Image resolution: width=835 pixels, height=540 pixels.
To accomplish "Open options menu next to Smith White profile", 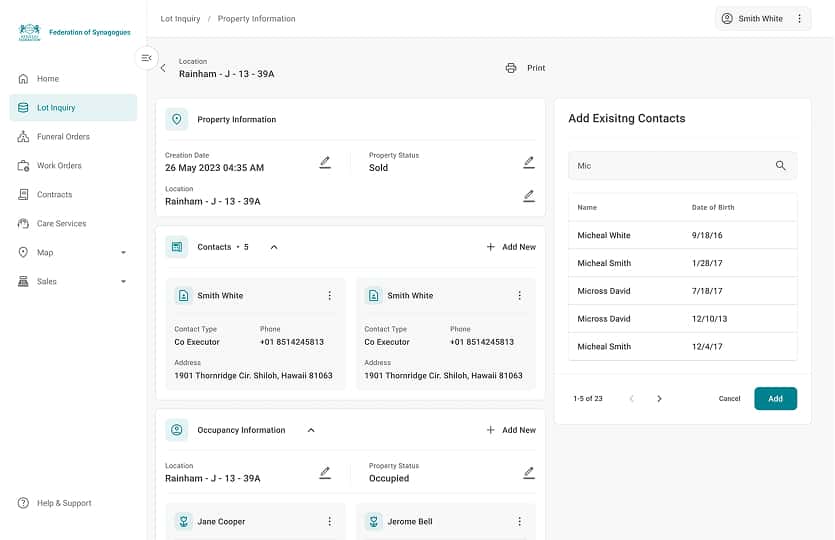I will 799,19.
